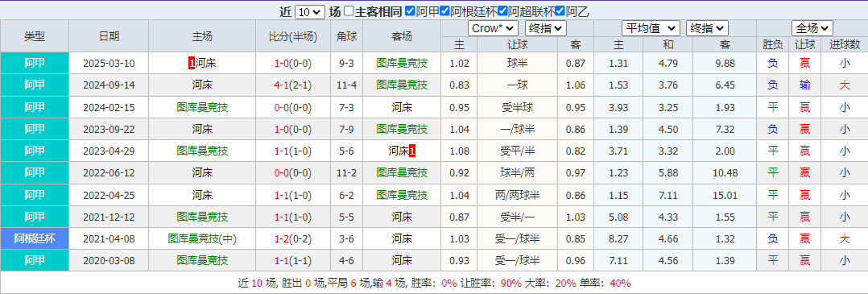The height and width of the screenshot is (294, 868).
Task: Click the draw odds value 5.88
Action: click(x=668, y=172)
